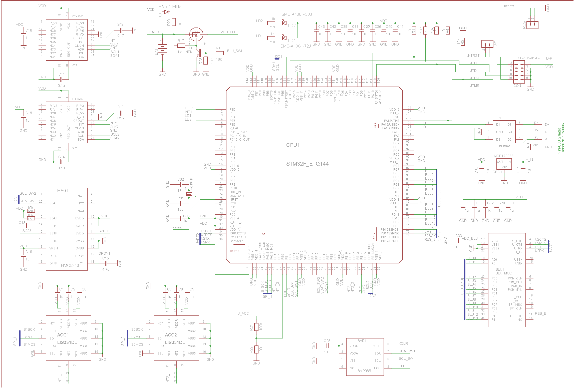This screenshot has height=392, width=576.
Task: Click the RES/ reset header symbol
Action: (x=532, y=25)
